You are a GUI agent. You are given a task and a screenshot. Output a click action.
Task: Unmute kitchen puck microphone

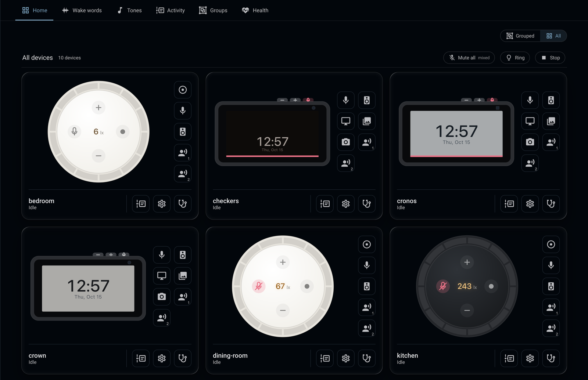(443, 286)
